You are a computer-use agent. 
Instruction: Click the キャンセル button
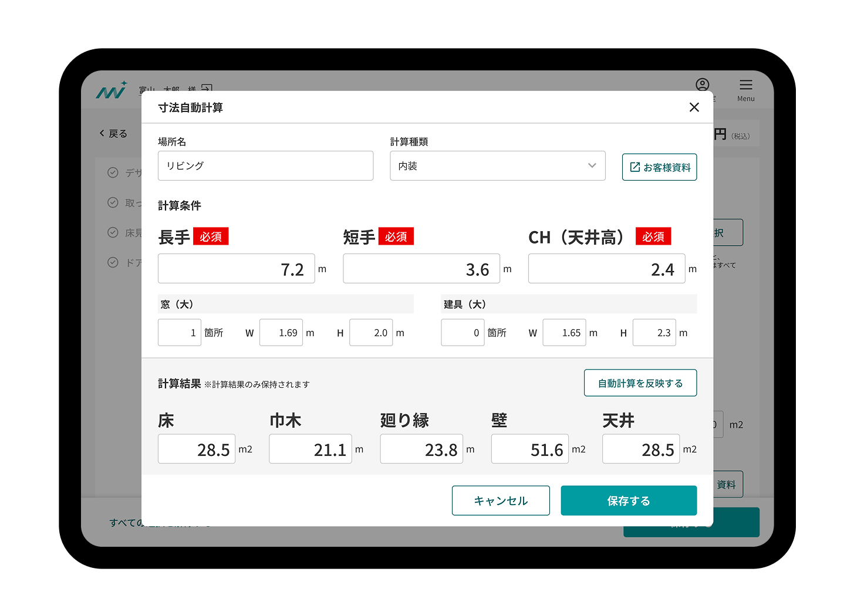(500, 500)
